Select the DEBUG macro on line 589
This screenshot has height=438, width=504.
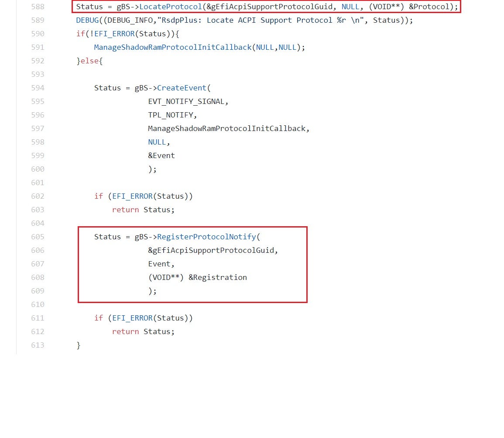click(87, 21)
